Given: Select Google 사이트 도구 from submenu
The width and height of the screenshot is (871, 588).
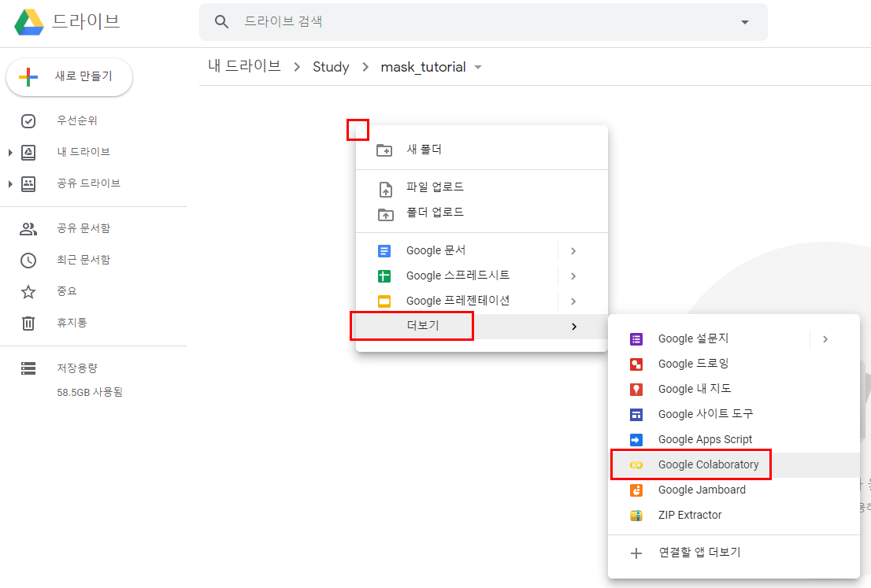Looking at the screenshot, I should [x=734, y=414].
